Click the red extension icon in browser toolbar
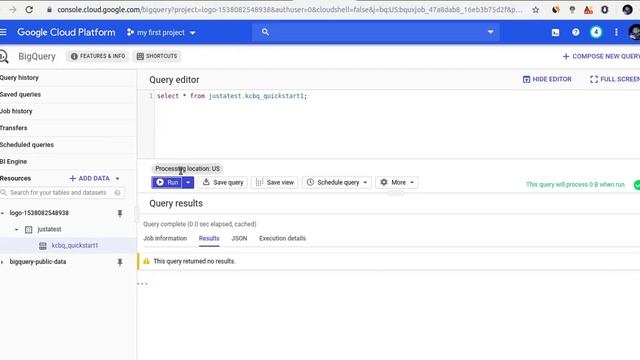 tap(588, 10)
